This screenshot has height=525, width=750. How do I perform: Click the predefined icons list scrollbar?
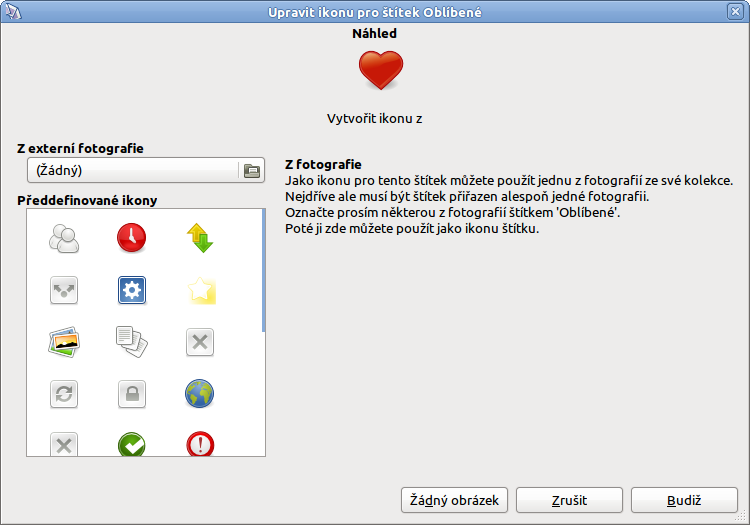[x=264, y=271]
